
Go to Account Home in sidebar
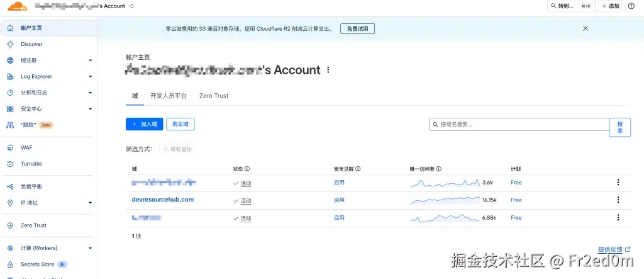[x=48, y=28]
